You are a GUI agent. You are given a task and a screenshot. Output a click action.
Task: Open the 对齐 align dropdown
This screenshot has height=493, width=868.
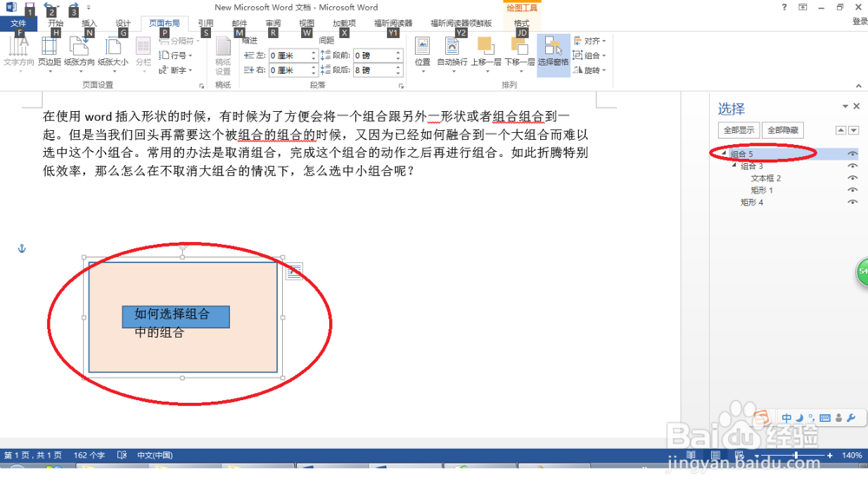589,41
